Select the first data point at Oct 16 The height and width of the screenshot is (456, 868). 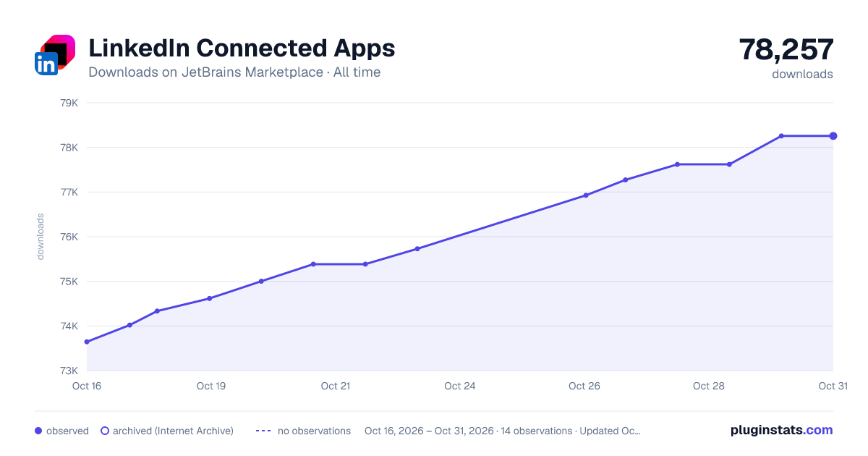(87, 342)
